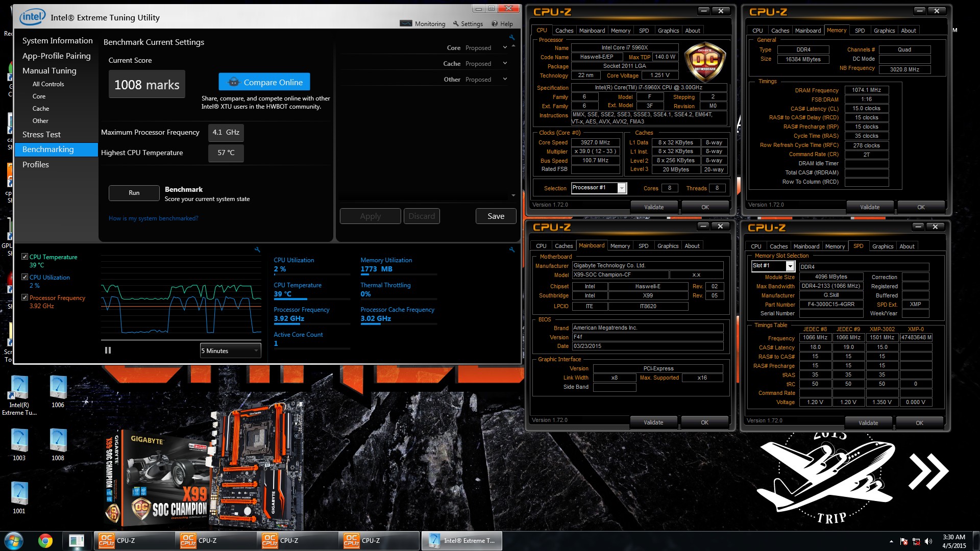Click Part Number F4-3000C15-4GRR field
The image size is (980, 551).
[x=831, y=305]
